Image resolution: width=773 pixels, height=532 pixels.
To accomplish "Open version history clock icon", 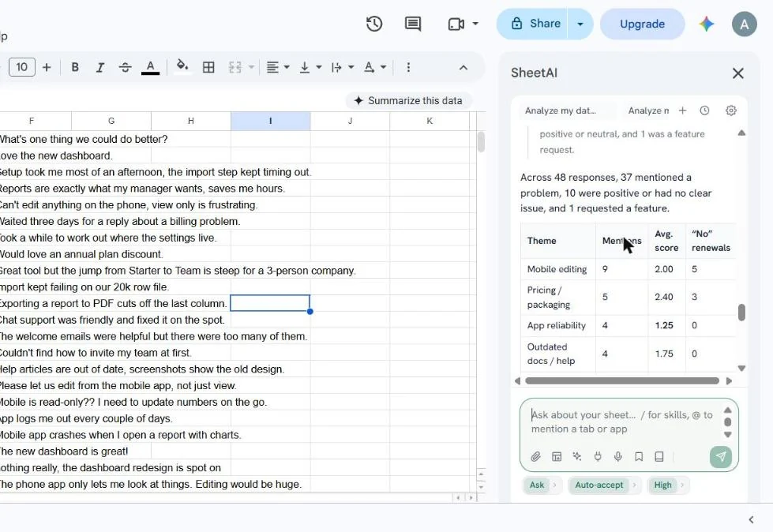I will tap(374, 24).
